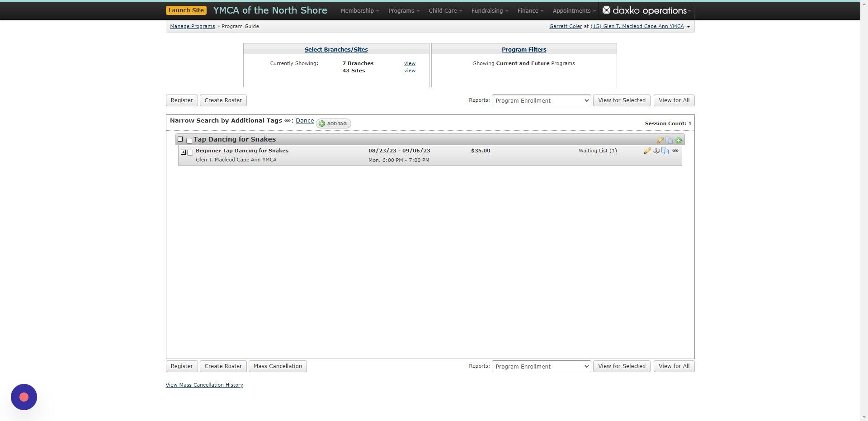This screenshot has height=421, width=868.
Task: Click the ADD TAG button
Action: tap(333, 123)
